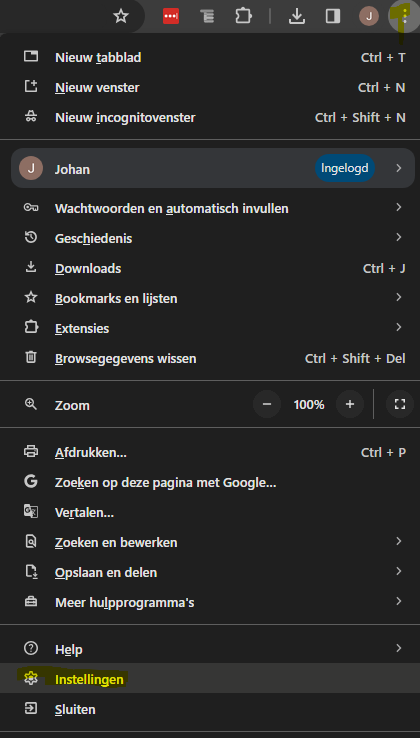Increase zoom with the plus button

[x=349, y=404]
